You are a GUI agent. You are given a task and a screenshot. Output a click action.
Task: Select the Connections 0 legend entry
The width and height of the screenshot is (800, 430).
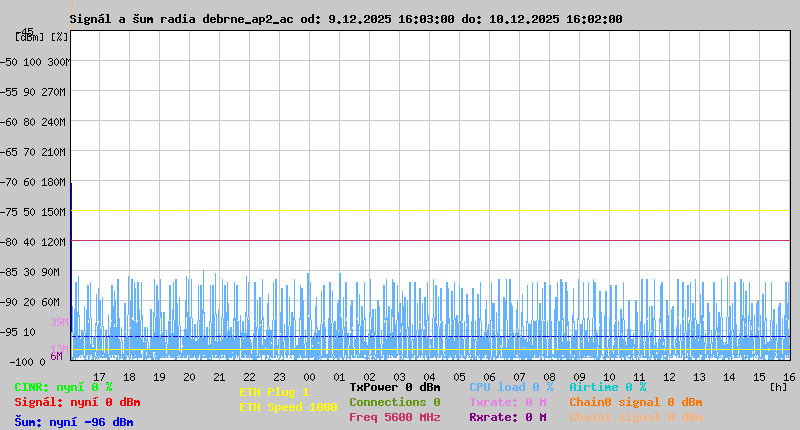(394, 402)
